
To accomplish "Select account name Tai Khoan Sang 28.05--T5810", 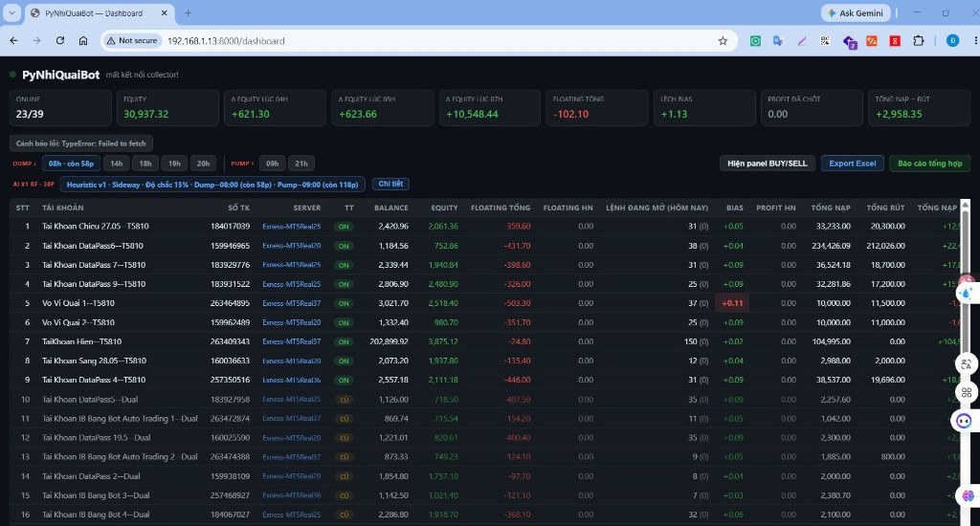I will (94, 362).
